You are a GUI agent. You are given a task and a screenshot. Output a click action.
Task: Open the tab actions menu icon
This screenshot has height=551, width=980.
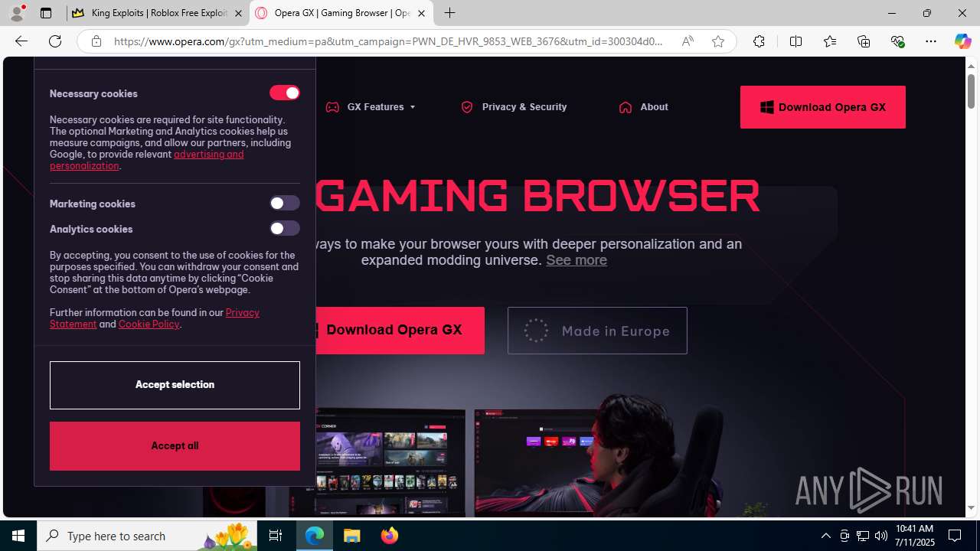46,13
